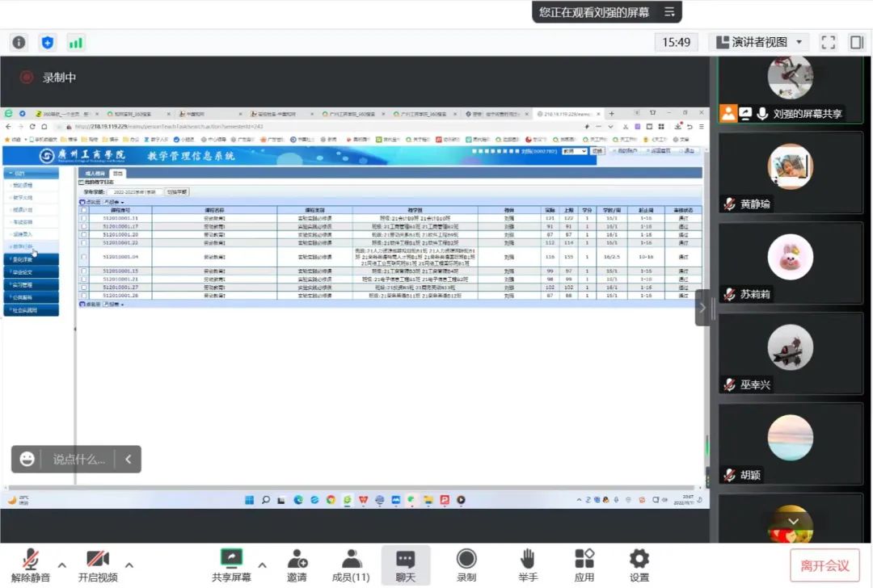
Task: Start recording with 录制 button
Action: (x=466, y=565)
